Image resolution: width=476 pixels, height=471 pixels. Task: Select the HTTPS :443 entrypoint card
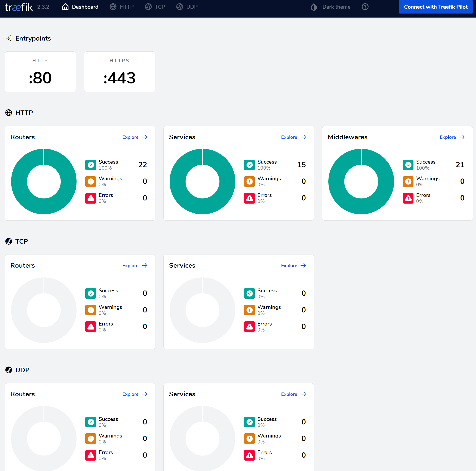tap(120, 72)
